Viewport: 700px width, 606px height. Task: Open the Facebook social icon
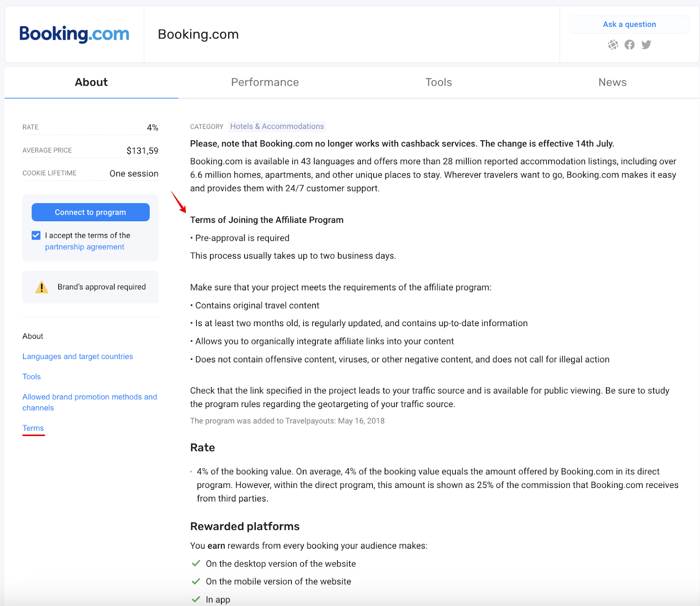click(x=630, y=45)
